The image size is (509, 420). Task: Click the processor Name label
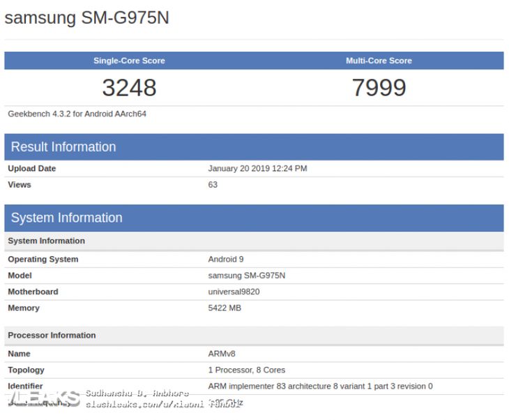pyautogui.click(x=19, y=354)
